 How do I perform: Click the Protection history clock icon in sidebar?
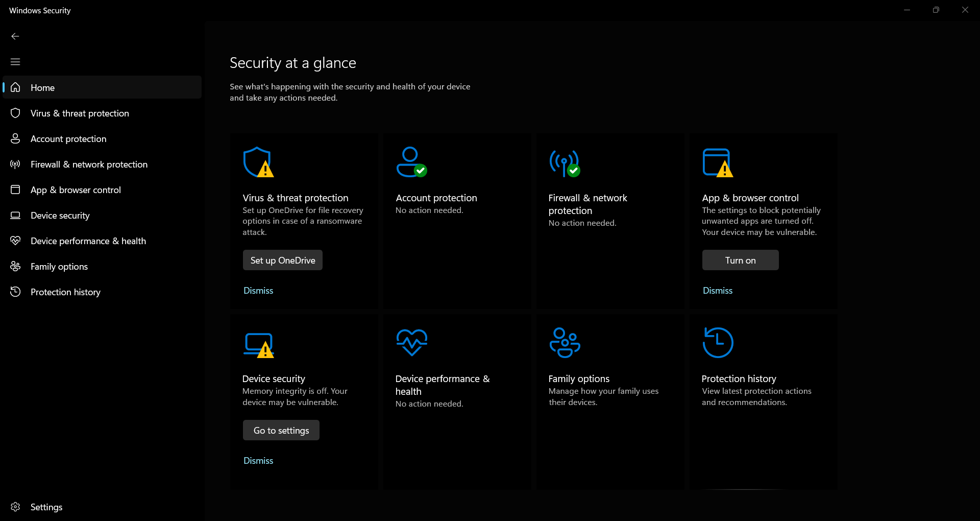15,292
